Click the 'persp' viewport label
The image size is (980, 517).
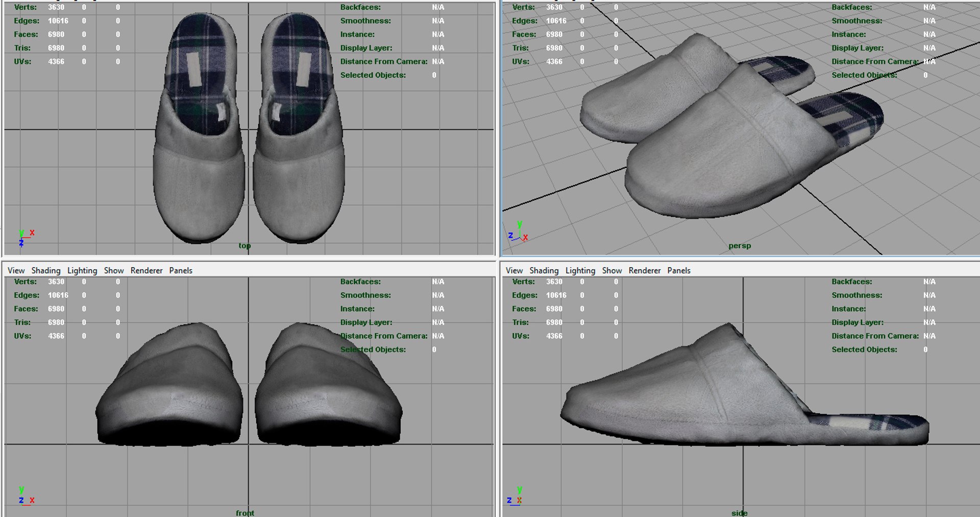(740, 246)
